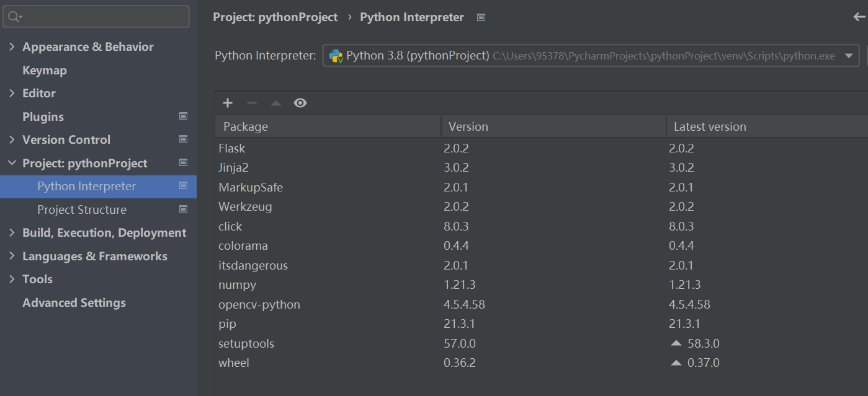Viewport: 868px width, 396px height.
Task: Click the icon next to Version Control
Action: [x=183, y=139]
